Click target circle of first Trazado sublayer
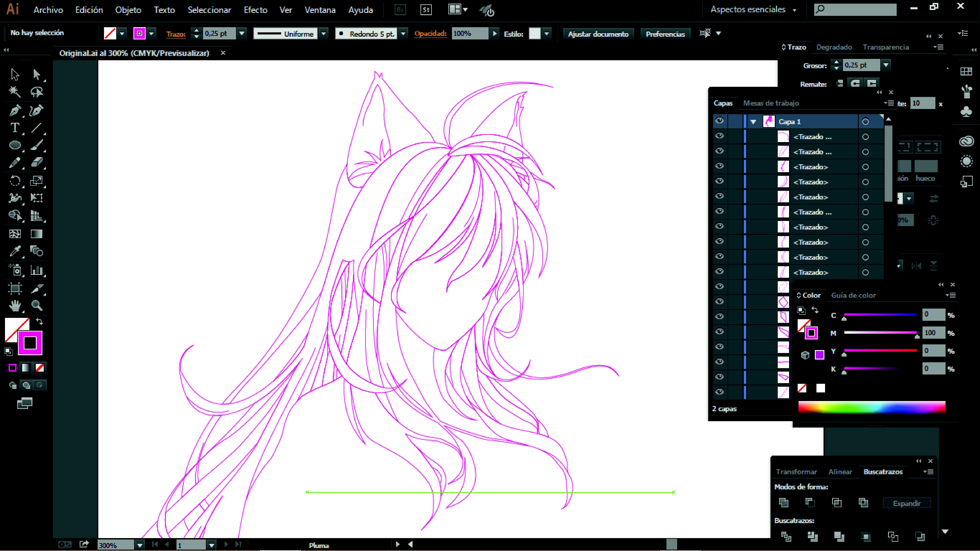 pyautogui.click(x=866, y=137)
